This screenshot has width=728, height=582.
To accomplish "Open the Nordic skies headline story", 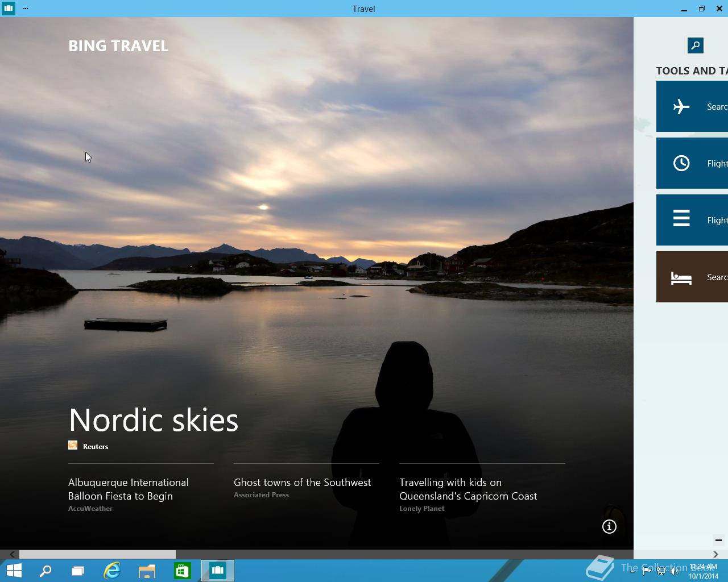I will [154, 420].
